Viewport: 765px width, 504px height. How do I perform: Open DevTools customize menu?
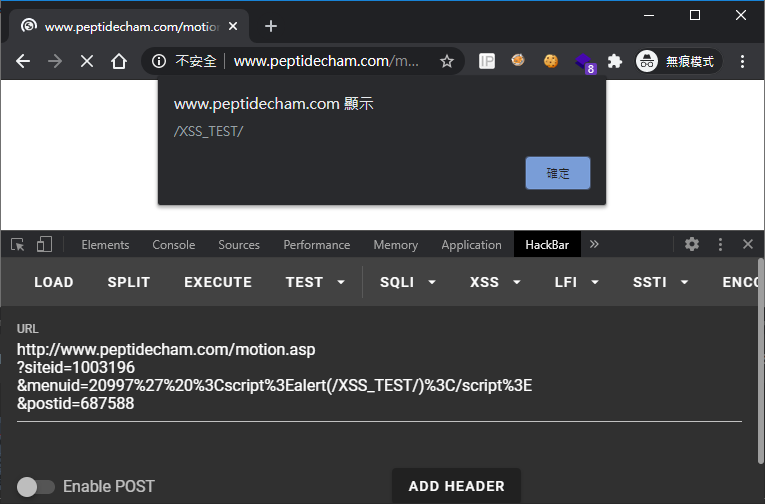click(720, 244)
